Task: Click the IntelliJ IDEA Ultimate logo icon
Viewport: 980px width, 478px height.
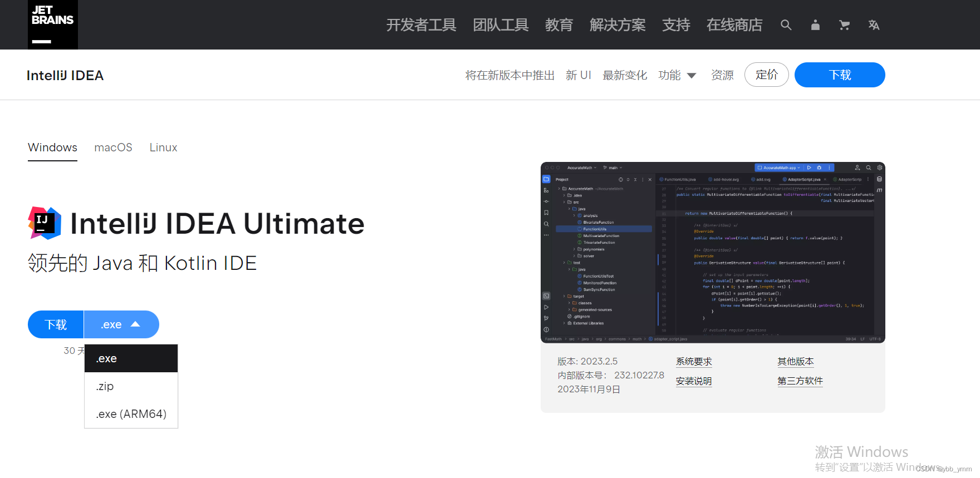Action: tap(45, 223)
